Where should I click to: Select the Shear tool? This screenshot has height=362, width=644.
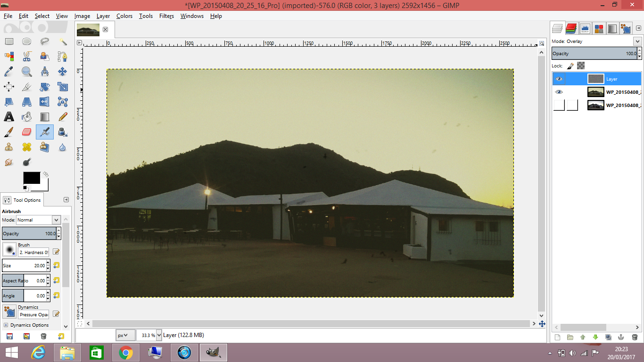[x=9, y=102]
